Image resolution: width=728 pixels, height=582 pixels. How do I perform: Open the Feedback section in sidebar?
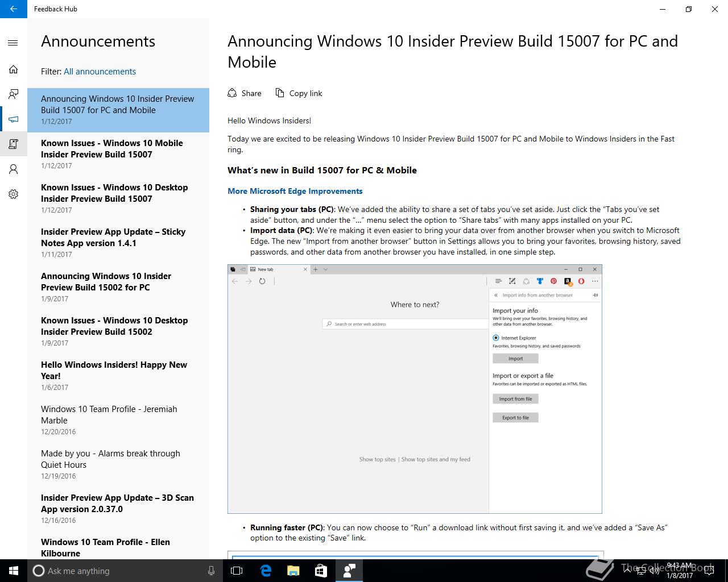click(14, 94)
